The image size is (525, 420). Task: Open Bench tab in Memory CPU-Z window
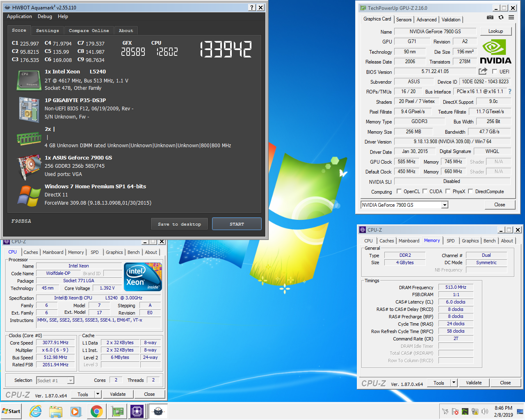[x=490, y=241]
